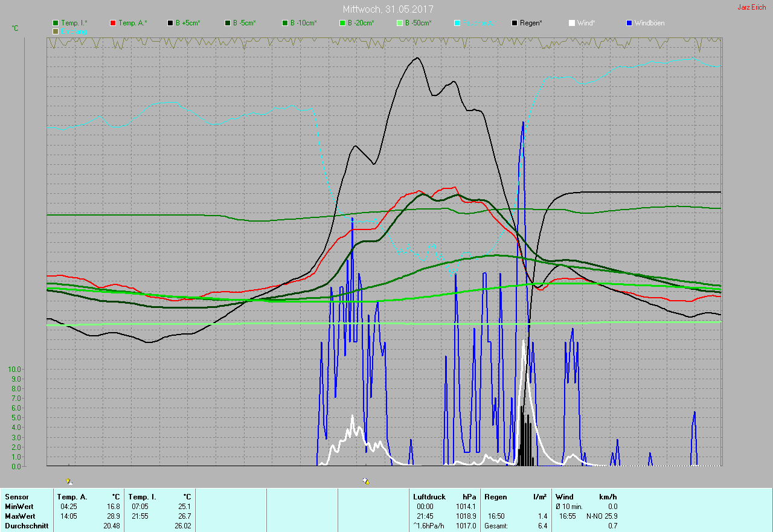Viewport: 773px width, 532px height.
Task: Click the "Regen" header in the table
Action: click(x=496, y=497)
